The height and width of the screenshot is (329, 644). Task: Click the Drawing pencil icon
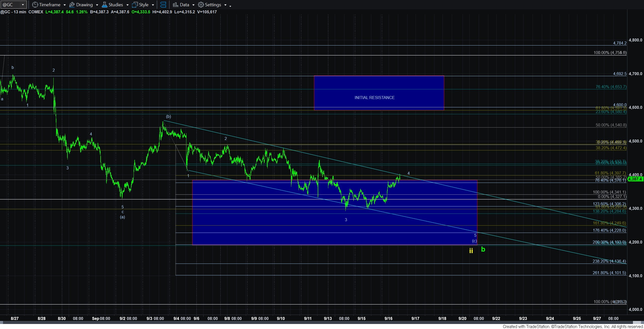pos(72,5)
